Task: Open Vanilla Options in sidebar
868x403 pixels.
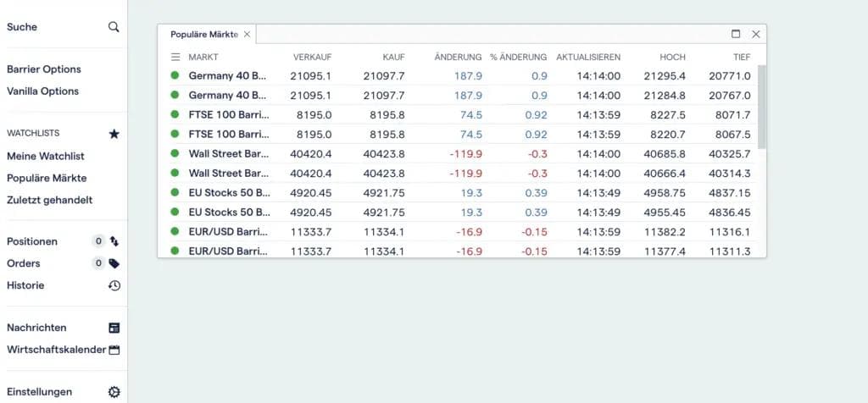Action: tap(42, 91)
